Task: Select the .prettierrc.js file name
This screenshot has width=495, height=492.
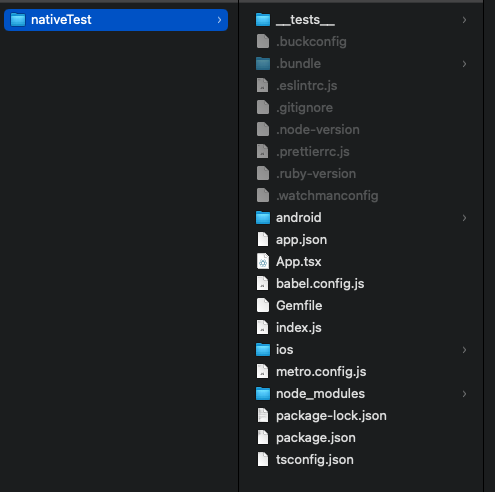Action: tap(313, 152)
